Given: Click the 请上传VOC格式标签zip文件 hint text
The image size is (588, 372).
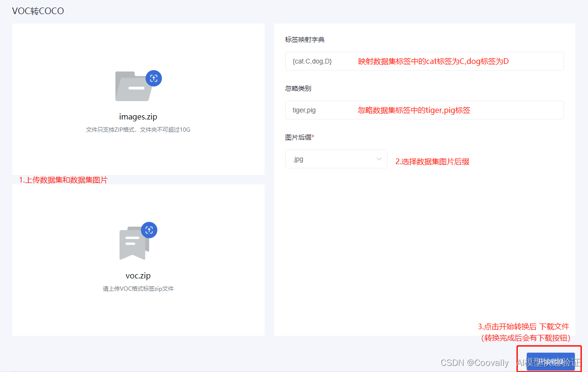Looking at the screenshot, I should coord(138,289).
